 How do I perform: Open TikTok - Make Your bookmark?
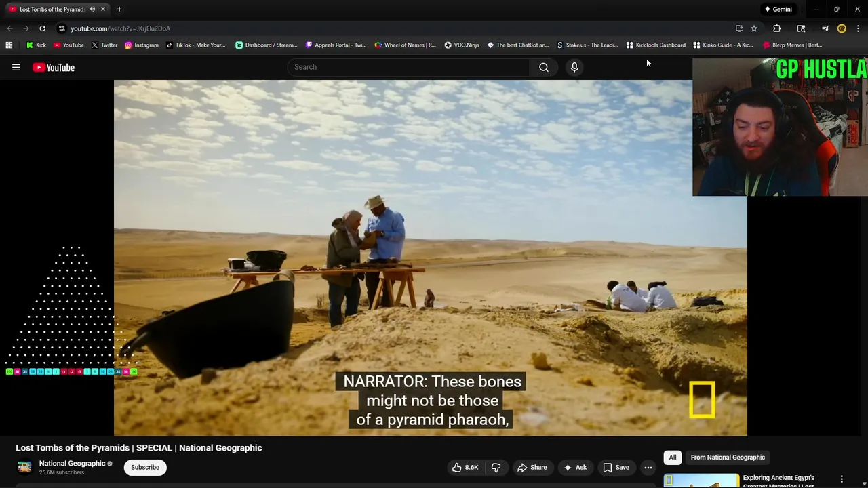[195, 45]
